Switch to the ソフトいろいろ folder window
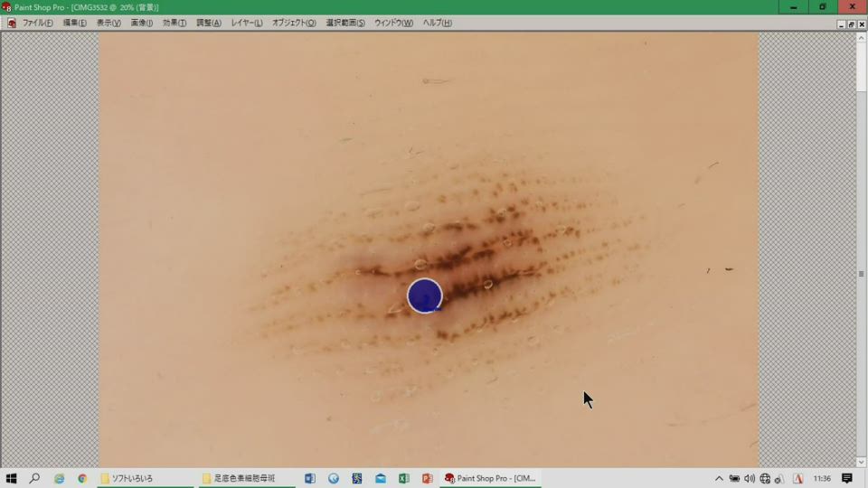This screenshot has height=488, width=868. [x=145, y=478]
